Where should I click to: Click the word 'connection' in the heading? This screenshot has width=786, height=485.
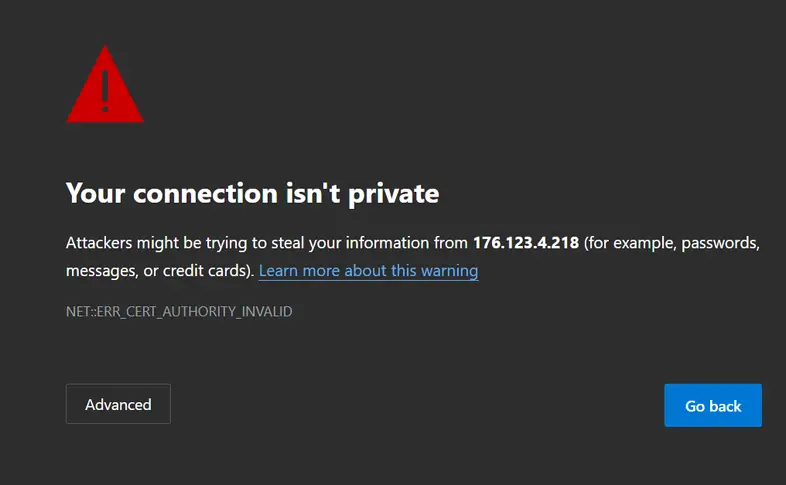click(205, 193)
